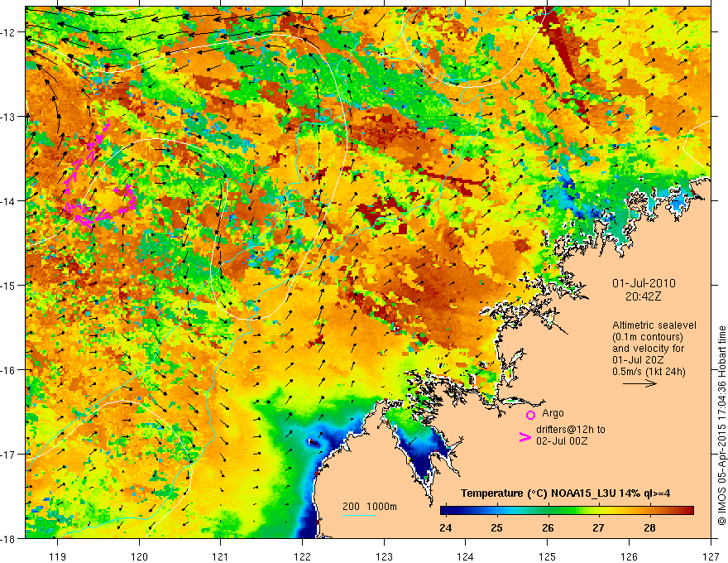Viewport: 728px width, 563px height.
Task: Click the '02-Jul 00Z' legend text
Action: click(562, 440)
